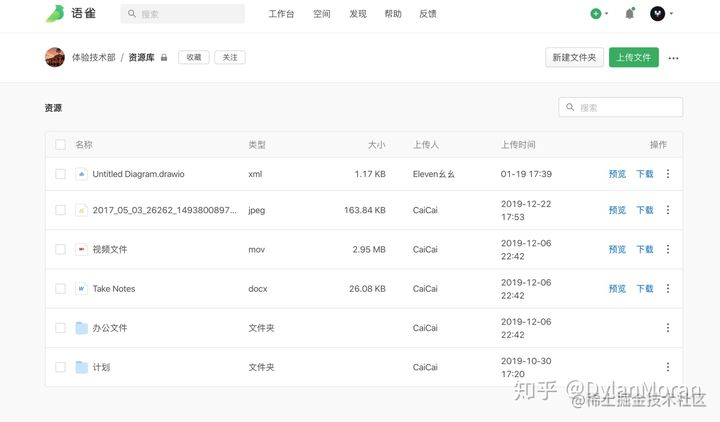
Task: Open the 办公文件 folder name
Action: tap(110, 328)
